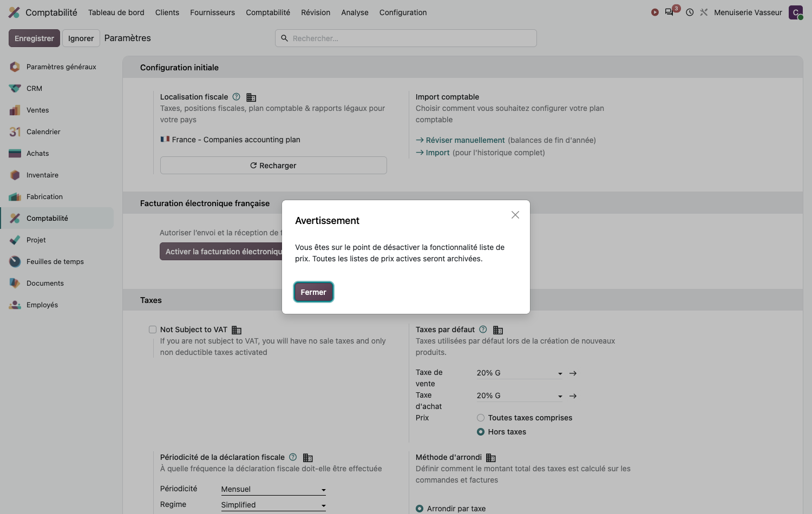Open Projet settings in the sidebar

click(x=57, y=240)
